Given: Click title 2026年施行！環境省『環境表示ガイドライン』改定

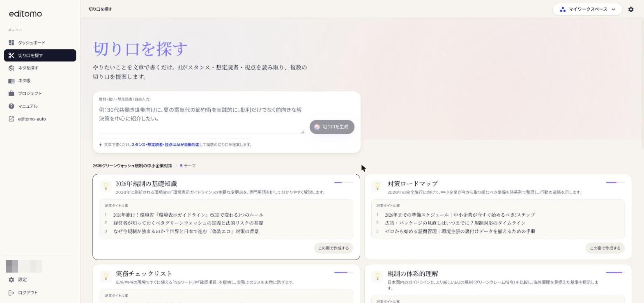Looking at the screenshot, I should [x=188, y=215].
